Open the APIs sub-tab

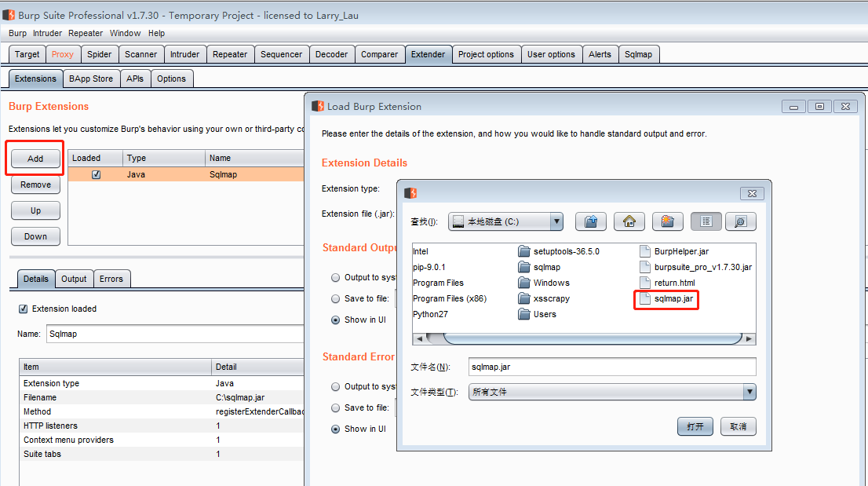[x=134, y=79]
